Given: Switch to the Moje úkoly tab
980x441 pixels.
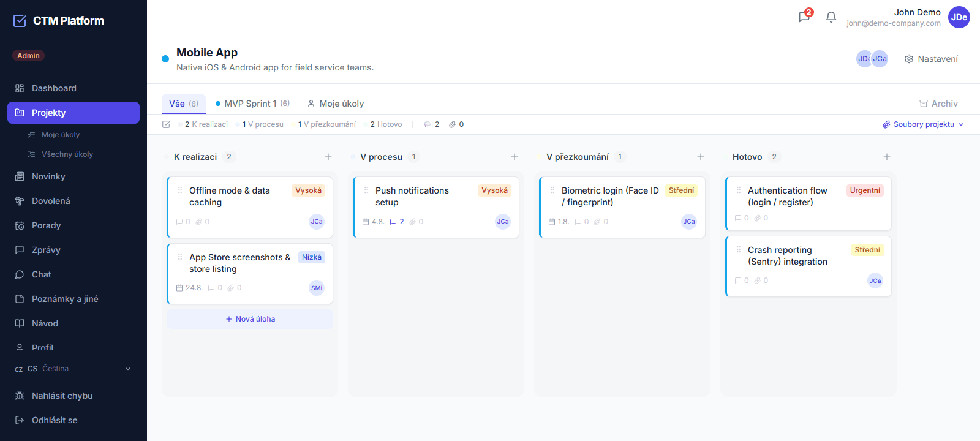Looking at the screenshot, I should point(336,104).
